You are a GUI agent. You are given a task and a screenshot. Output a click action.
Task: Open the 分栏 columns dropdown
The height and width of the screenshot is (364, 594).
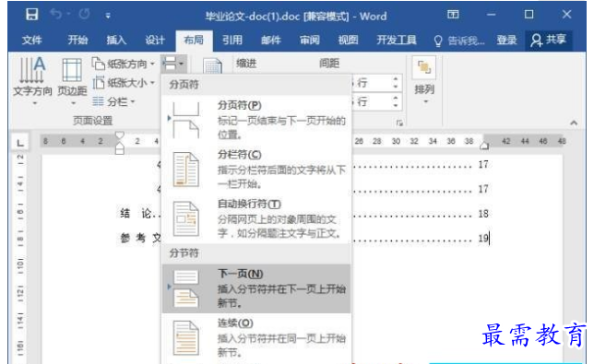click(113, 101)
